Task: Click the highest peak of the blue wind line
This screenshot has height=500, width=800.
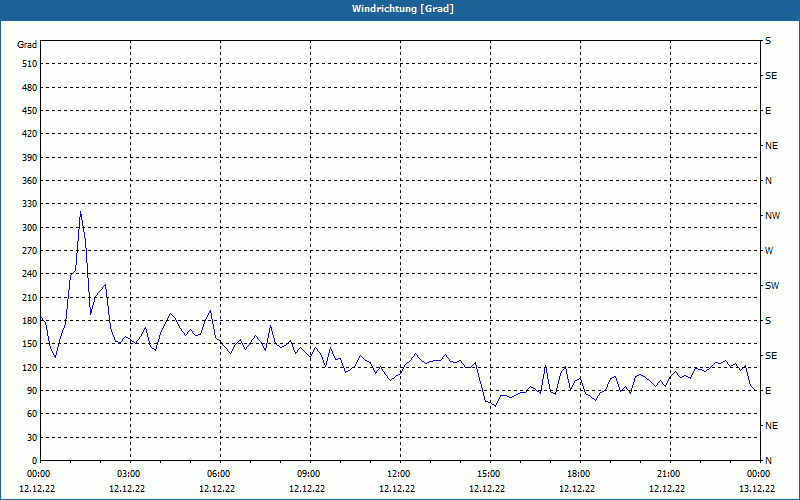Action: [x=80, y=212]
